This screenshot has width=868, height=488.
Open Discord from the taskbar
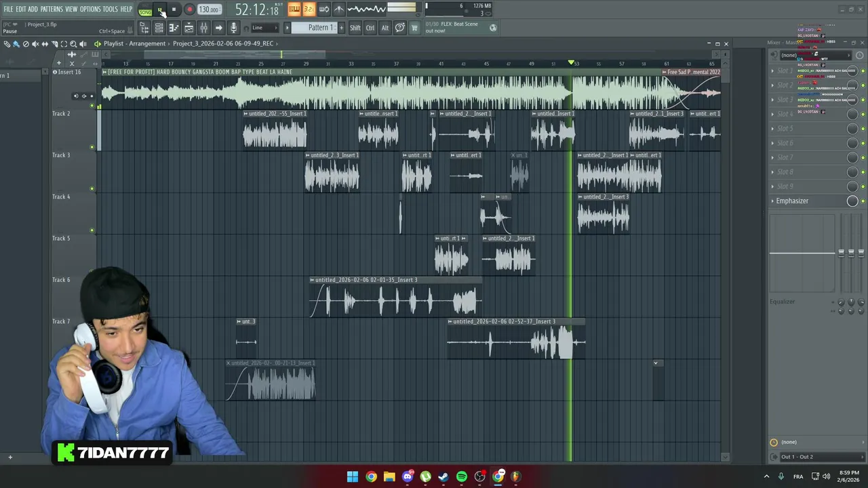point(408,476)
